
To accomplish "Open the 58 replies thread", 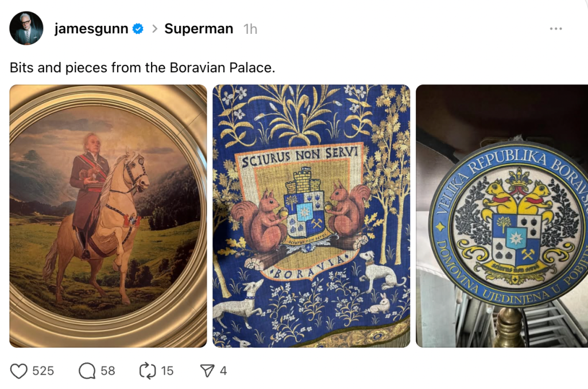I will tap(107, 371).
